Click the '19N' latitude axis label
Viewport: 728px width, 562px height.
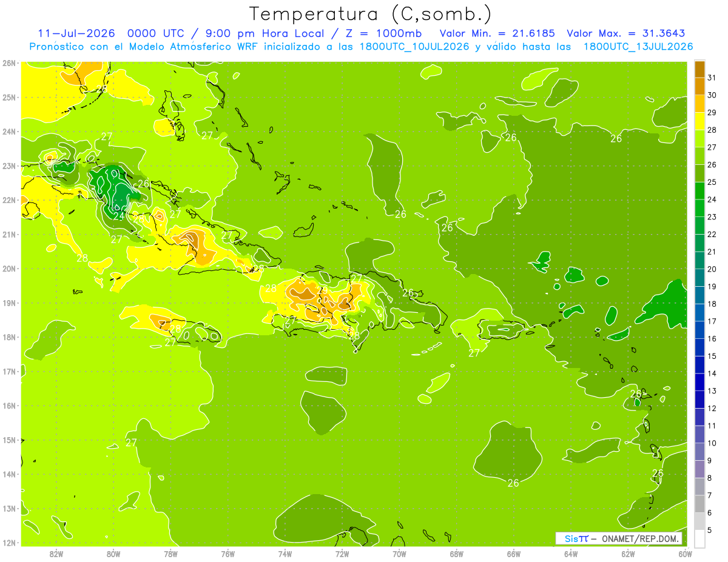click(x=9, y=303)
